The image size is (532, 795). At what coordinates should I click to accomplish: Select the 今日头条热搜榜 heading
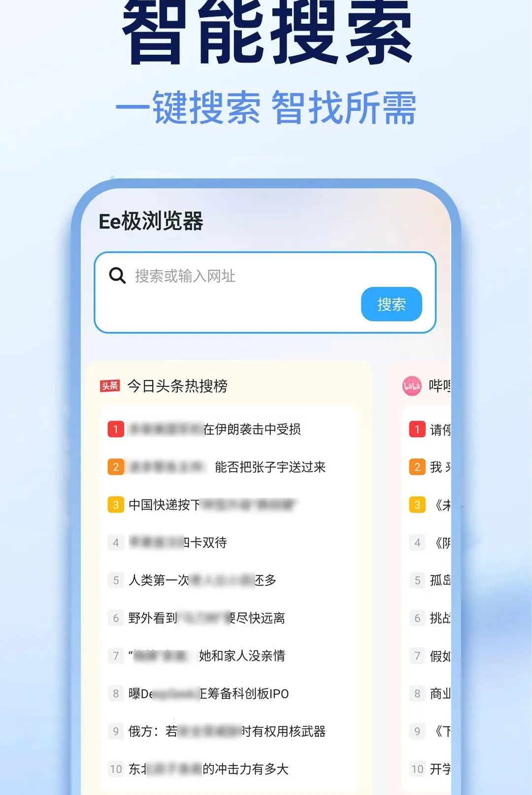point(177,386)
